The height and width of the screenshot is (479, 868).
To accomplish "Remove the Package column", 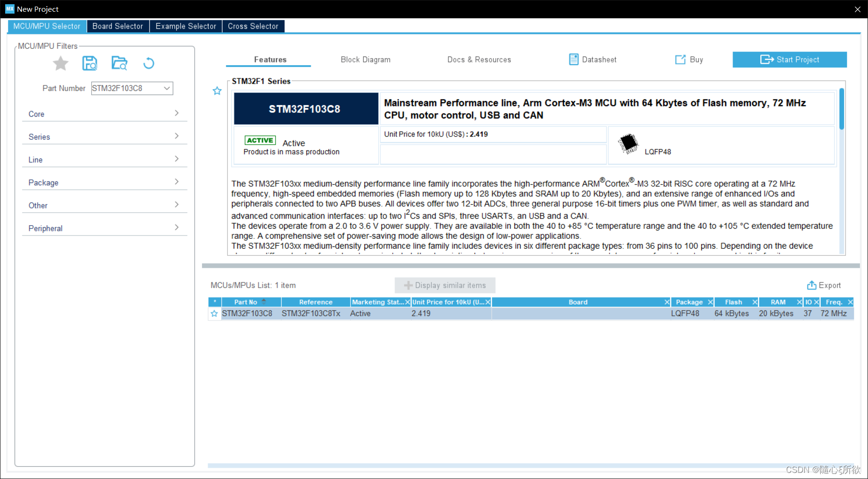I will pyautogui.click(x=711, y=302).
